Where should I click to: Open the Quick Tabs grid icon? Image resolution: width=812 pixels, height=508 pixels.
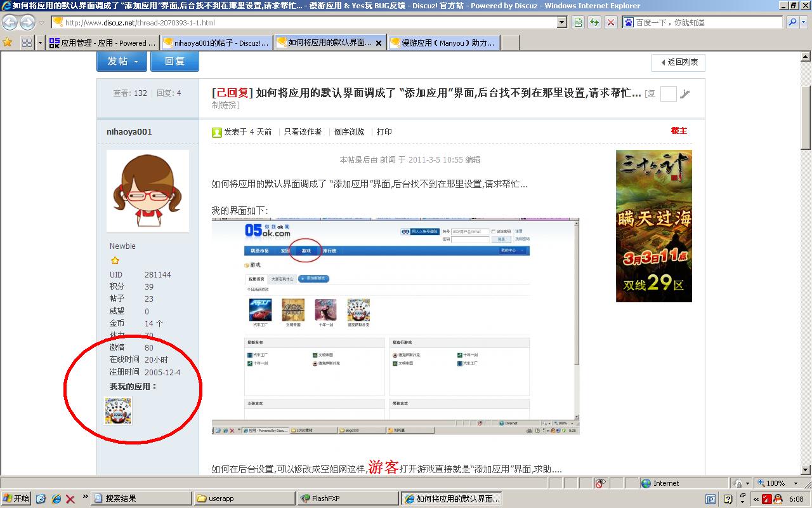tap(27, 43)
